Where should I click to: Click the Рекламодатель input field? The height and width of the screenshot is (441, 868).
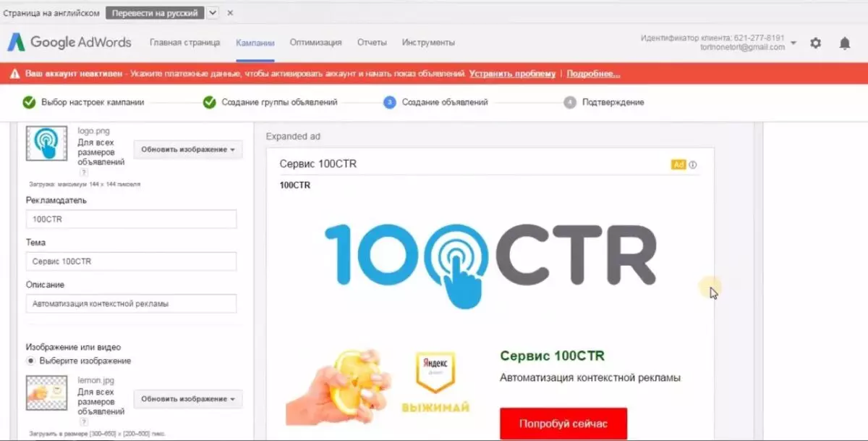[131, 219]
